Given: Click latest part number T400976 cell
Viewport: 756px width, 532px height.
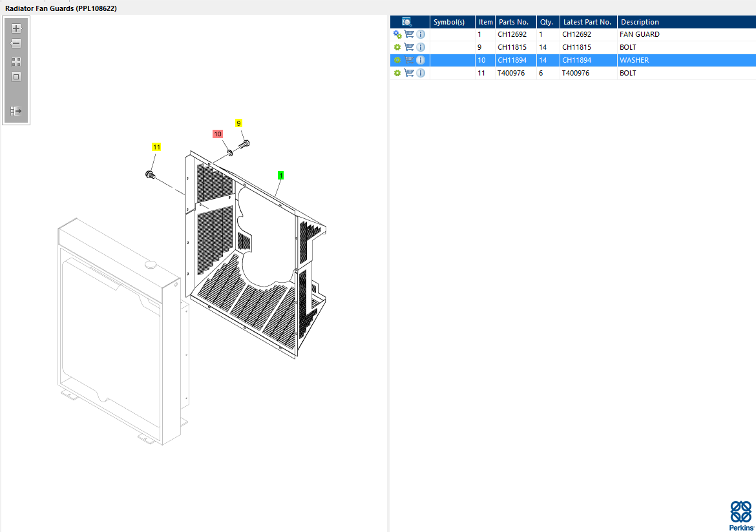Looking at the screenshot, I should click(588, 73).
